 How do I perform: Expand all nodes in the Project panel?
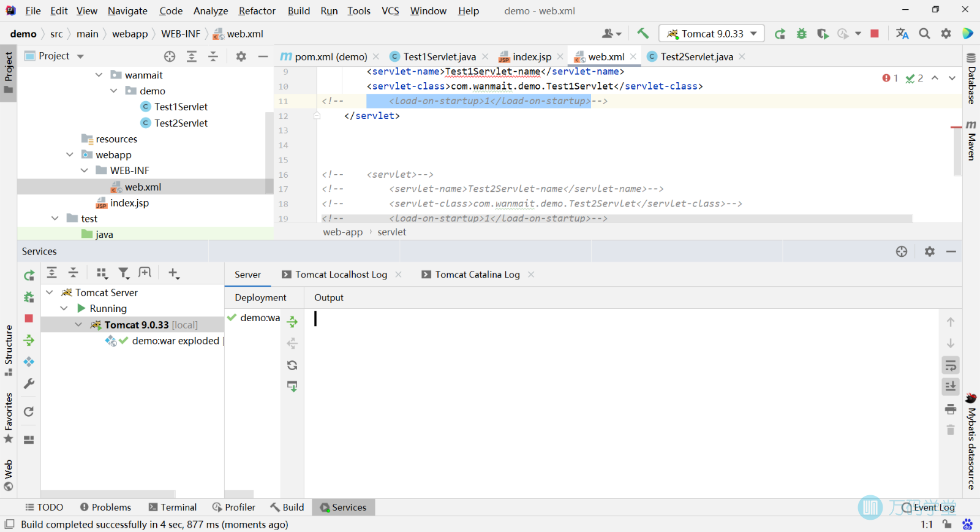click(x=192, y=56)
